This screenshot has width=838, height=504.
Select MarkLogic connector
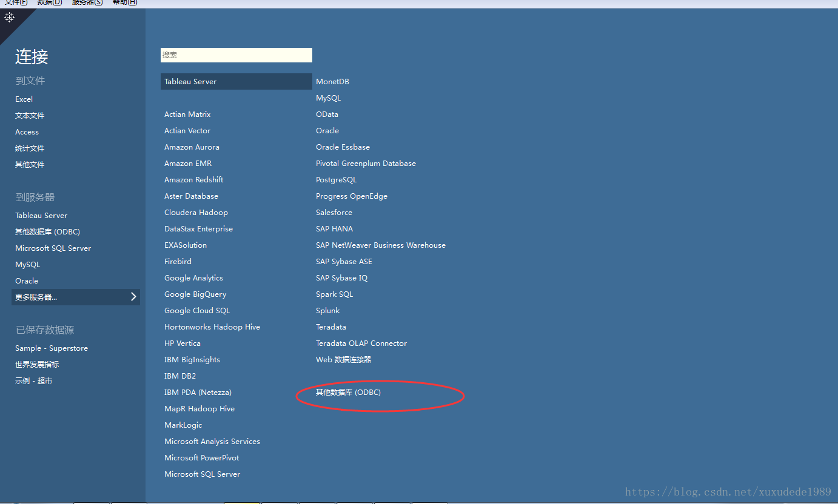(183, 425)
